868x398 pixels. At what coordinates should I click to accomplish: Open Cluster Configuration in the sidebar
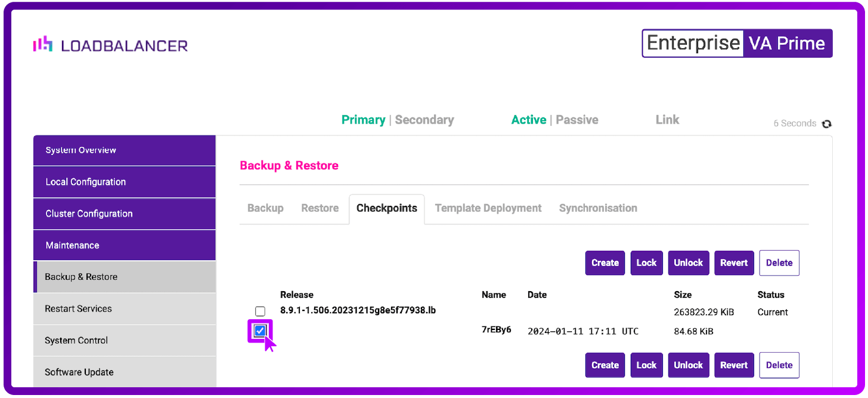(124, 214)
